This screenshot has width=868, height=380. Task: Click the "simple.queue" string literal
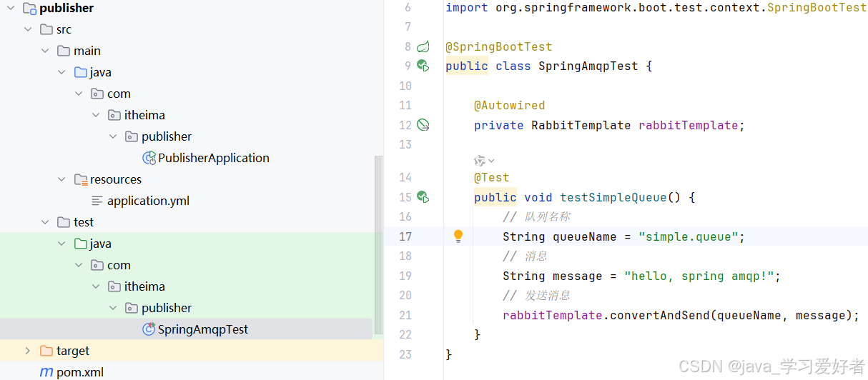tap(688, 236)
